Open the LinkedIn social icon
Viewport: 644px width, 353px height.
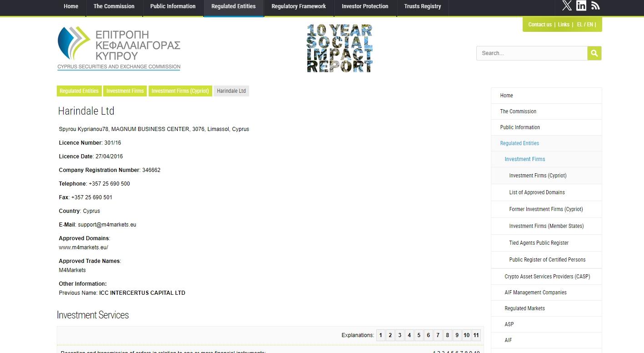pos(581,5)
